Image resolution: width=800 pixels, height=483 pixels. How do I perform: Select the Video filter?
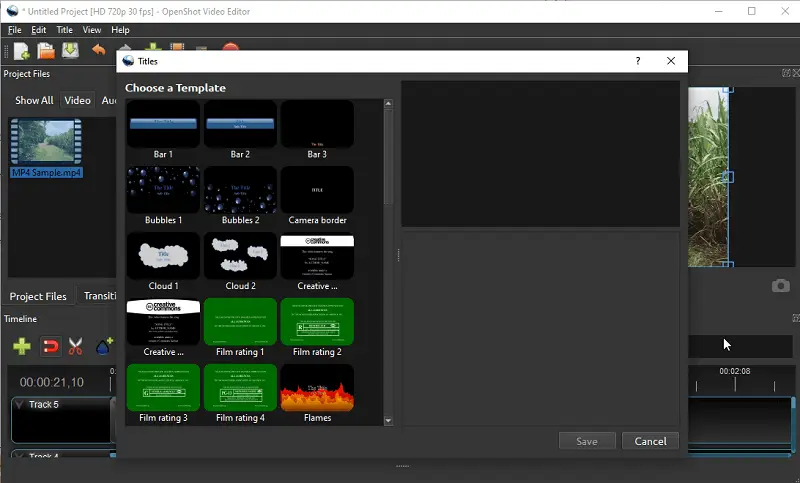(78, 100)
